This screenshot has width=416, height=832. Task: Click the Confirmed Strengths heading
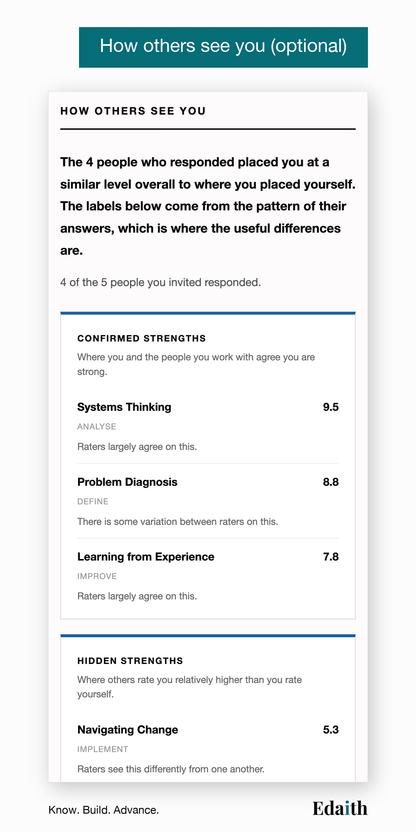142,339
